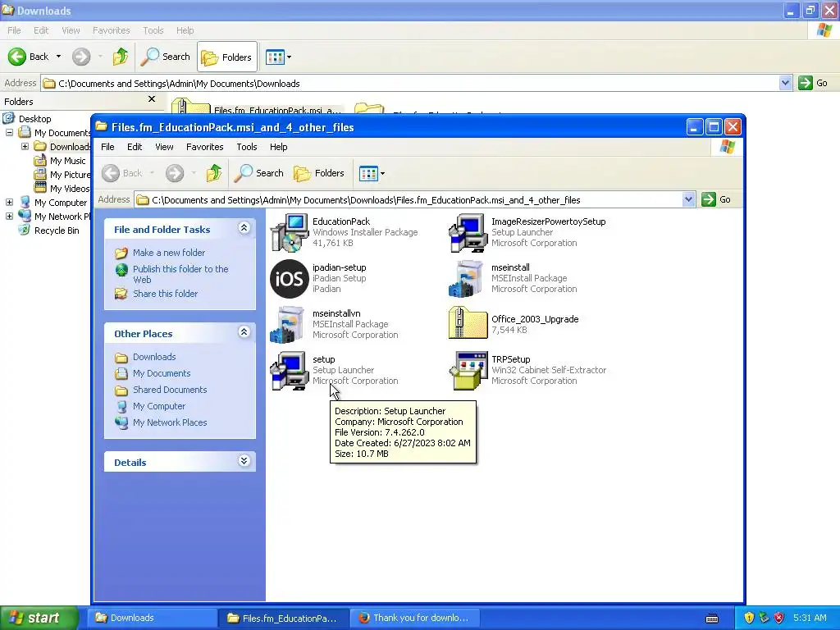This screenshot has width=840, height=630.
Task: Go to Downloads in Other Places
Action: coord(154,357)
